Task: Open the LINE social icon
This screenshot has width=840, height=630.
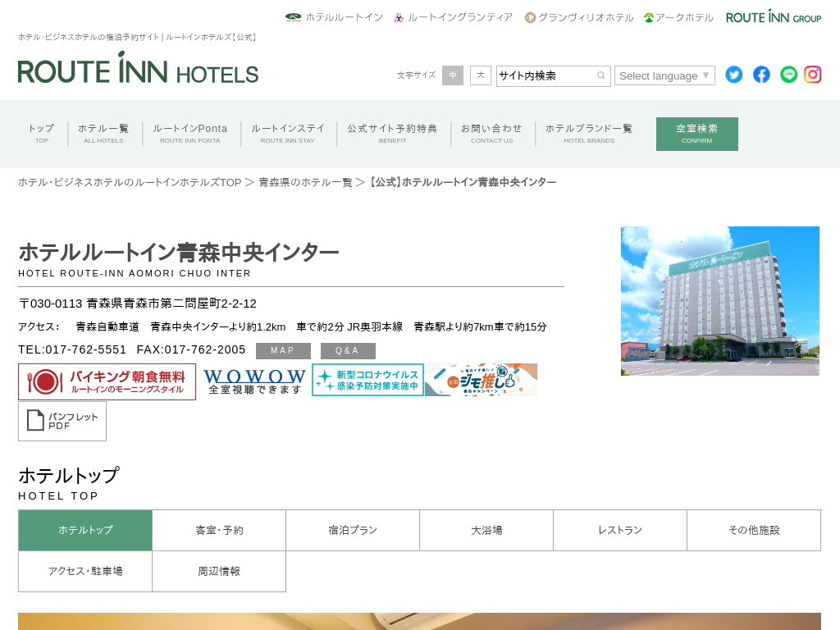Action: tap(788, 75)
